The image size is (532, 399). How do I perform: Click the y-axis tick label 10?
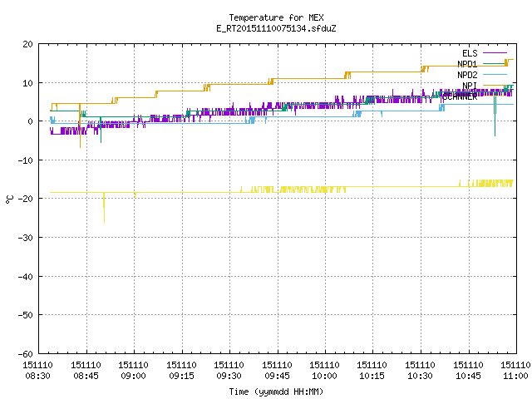(27, 83)
